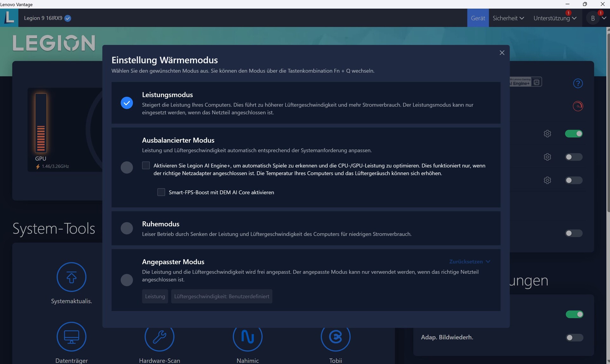Toggle the Adap. Bildwiederh. switch
This screenshot has width=610, height=364.
click(574, 337)
